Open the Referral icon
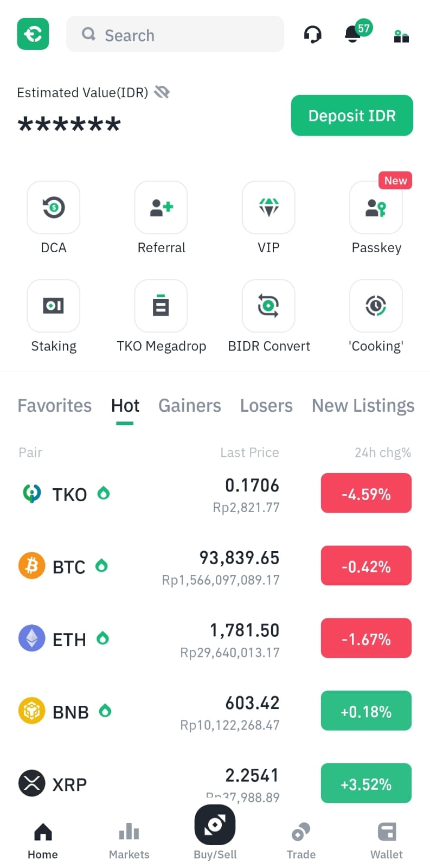The image size is (430, 868). 161,207
